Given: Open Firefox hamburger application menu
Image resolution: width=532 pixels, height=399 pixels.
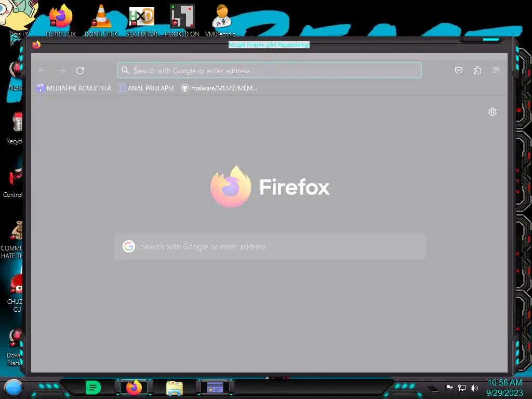Looking at the screenshot, I should pos(496,70).
